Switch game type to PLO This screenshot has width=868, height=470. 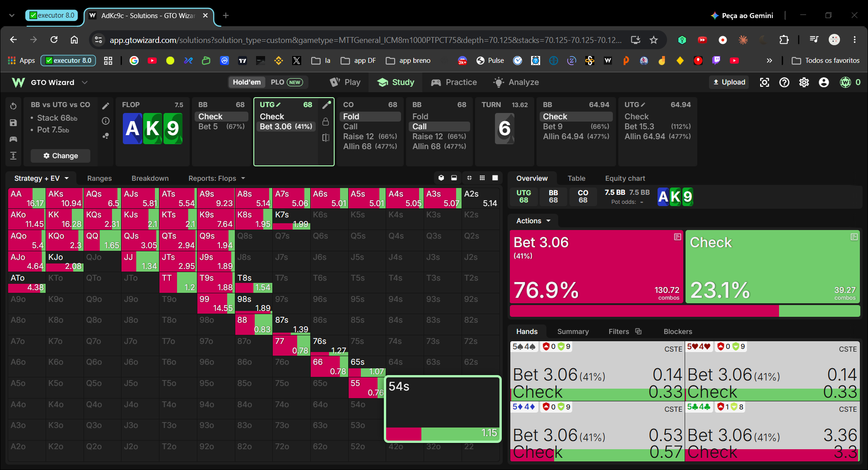pos(286,82)
